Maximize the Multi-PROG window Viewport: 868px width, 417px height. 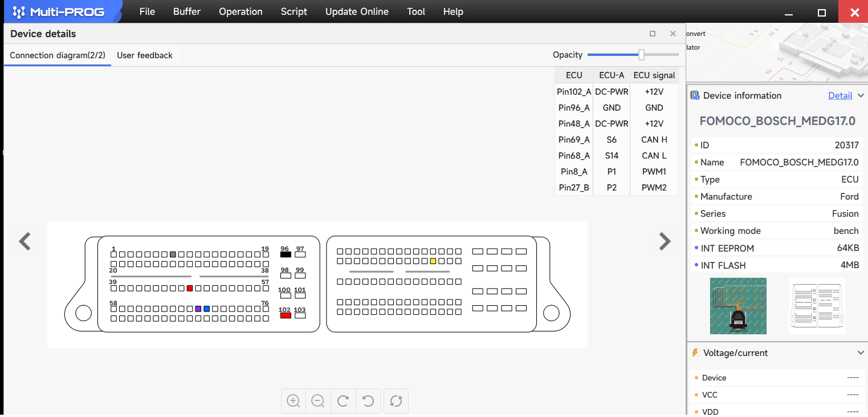(x=822, y=12)
